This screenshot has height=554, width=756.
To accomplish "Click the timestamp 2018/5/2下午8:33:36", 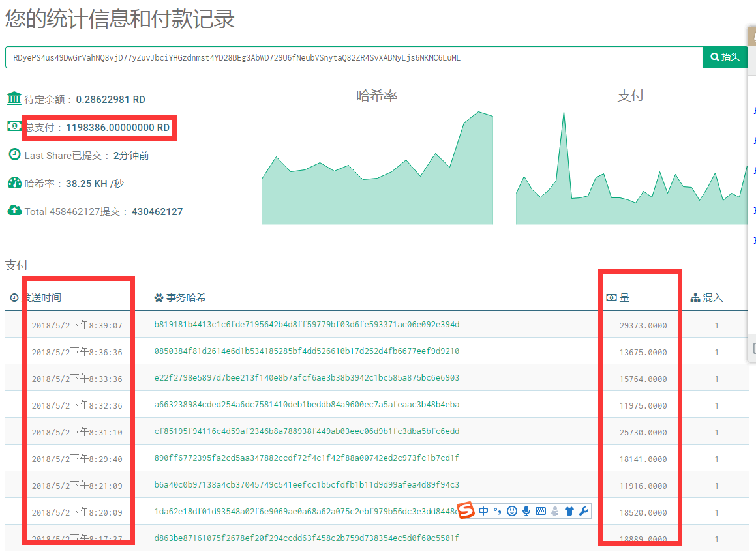I will [x=77, y=379].
